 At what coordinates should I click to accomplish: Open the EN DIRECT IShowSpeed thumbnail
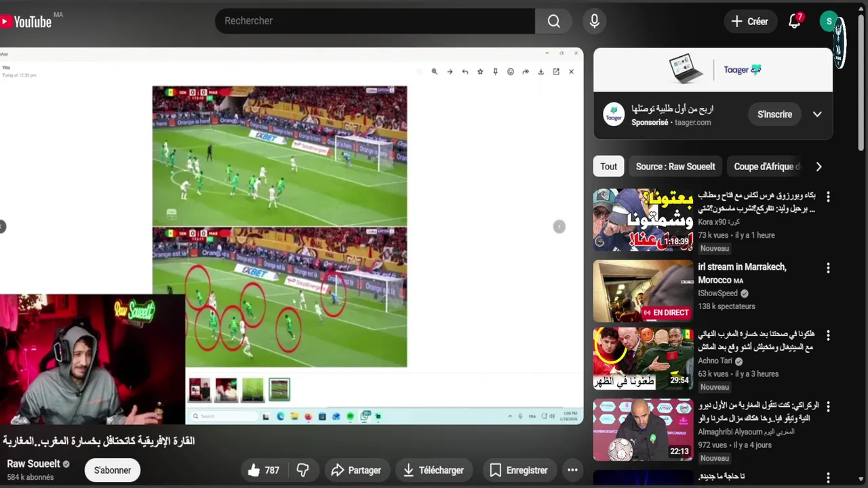coord(643,291)
